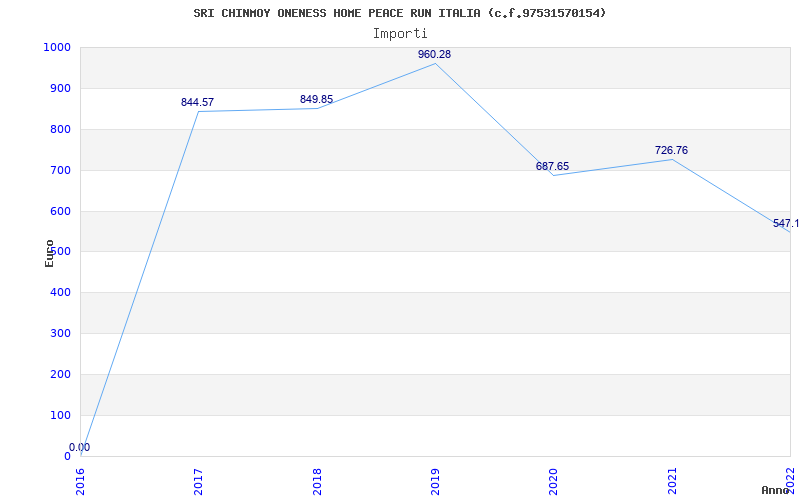The width and height of the screenshot is (800, 500).
Task: Click the 600 y-axis value
Action: (x=61, y=211)
